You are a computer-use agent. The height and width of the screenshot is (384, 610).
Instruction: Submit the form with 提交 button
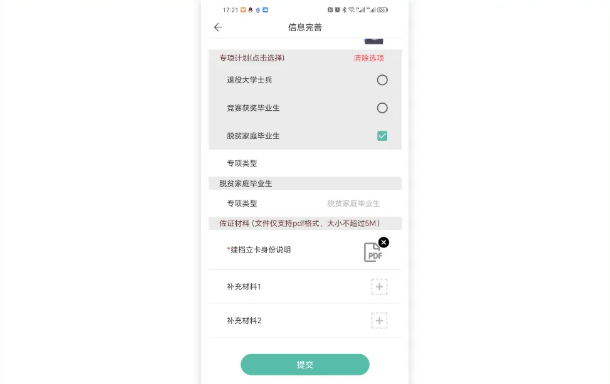point(305,365)
